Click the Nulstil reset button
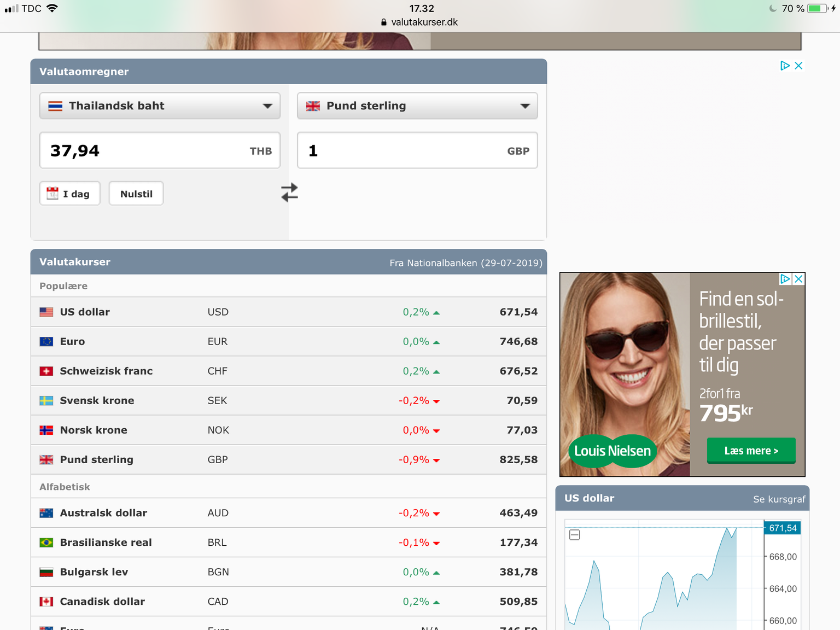 136,194
